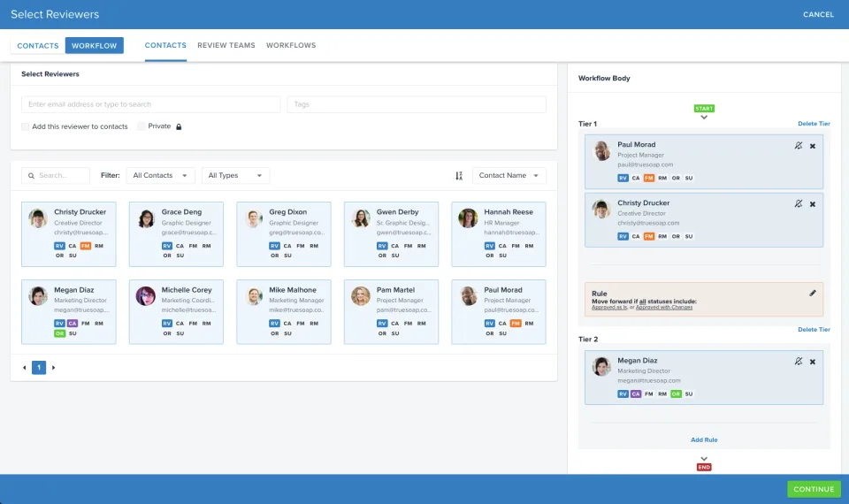The image size is (849, 504).
Task: Focus the Tags input field
Action: click(x=417, y=104)
